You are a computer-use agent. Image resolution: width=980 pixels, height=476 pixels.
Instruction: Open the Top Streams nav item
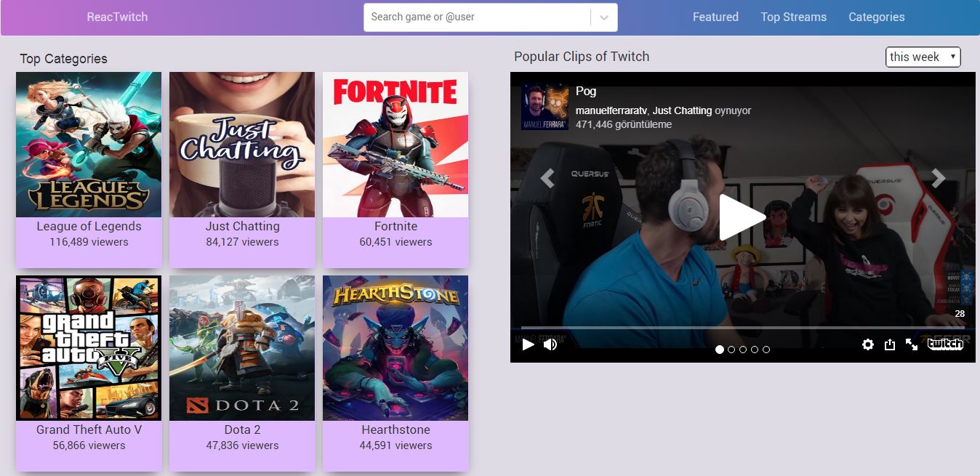point(793,17)
